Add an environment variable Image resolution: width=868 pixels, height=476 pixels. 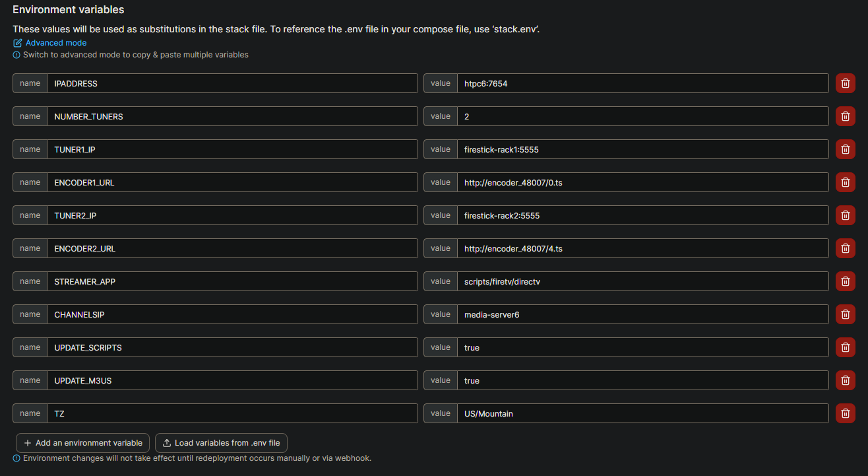[x=83, y=443]
